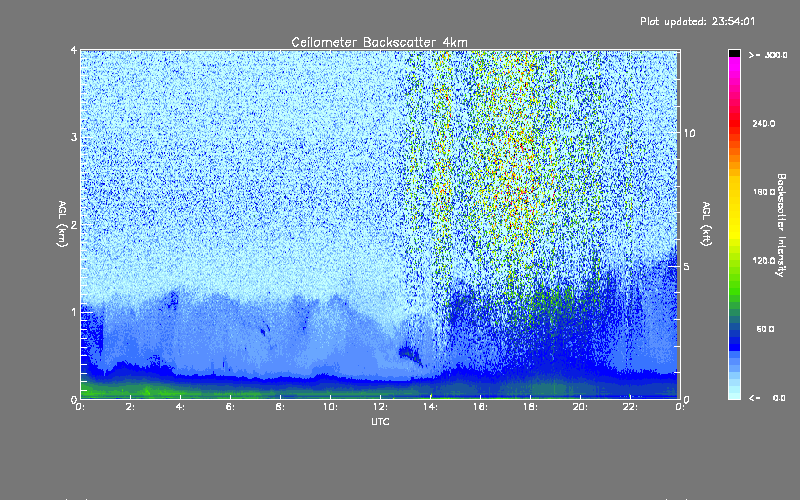Click the '12:' tick on UTC axis

[x=380, y=407]
